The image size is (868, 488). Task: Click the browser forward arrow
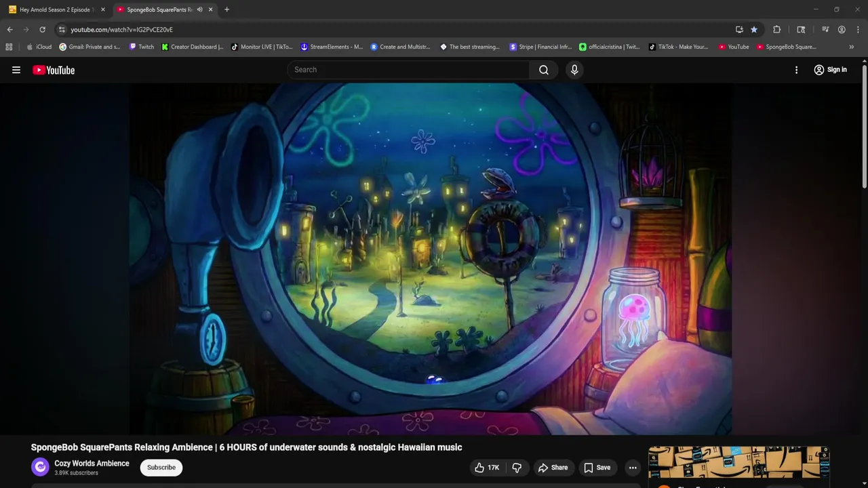click(26, 30)
